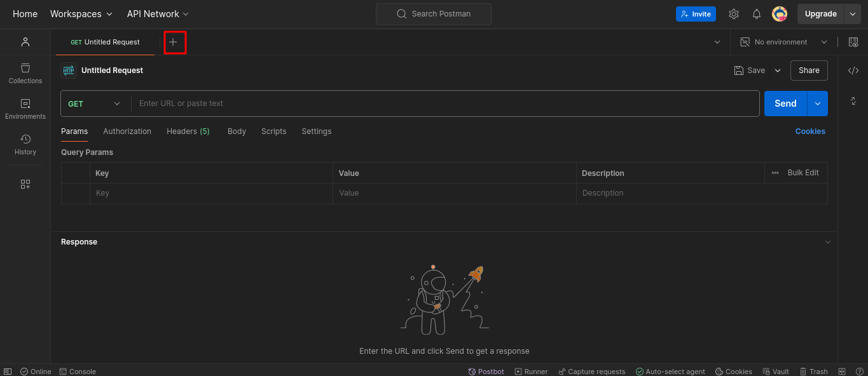Image resolution: width=868 pixels, height=376 pixels.
Task: Open the dropdown arrow beside Send
Action: click(x=818, y=104)
